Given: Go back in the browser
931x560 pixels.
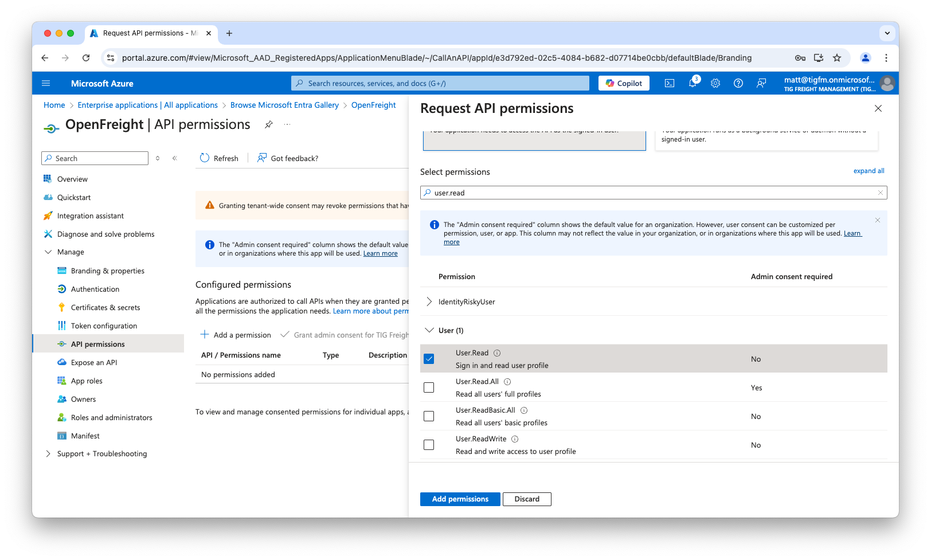Looking at the screenshot, I should point(45,58).
